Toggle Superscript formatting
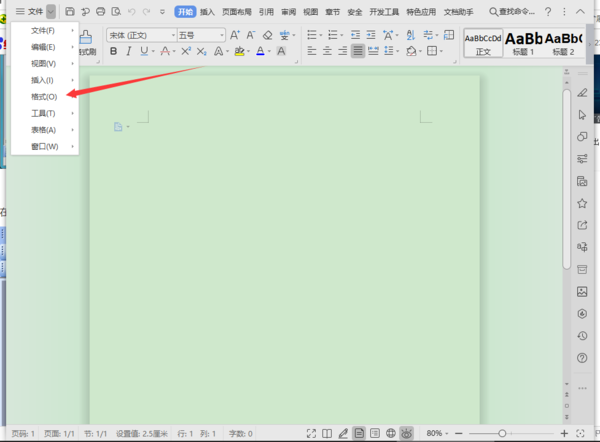 [x=186, y=51]
